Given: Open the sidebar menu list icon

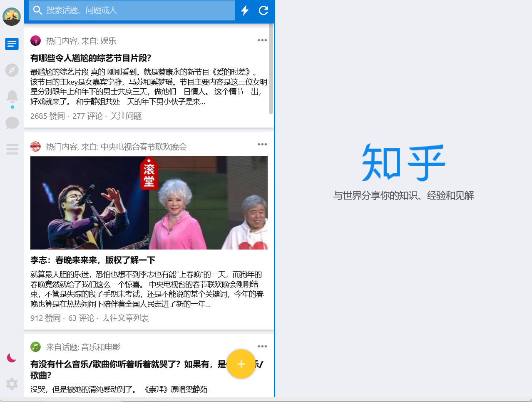Looking at the screenshot, I should click(x=12, y=149).
